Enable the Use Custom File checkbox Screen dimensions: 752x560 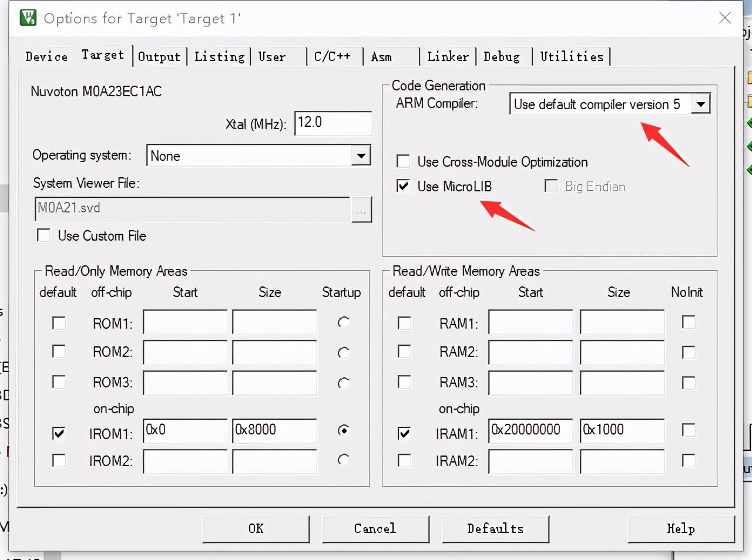[43, 235]
